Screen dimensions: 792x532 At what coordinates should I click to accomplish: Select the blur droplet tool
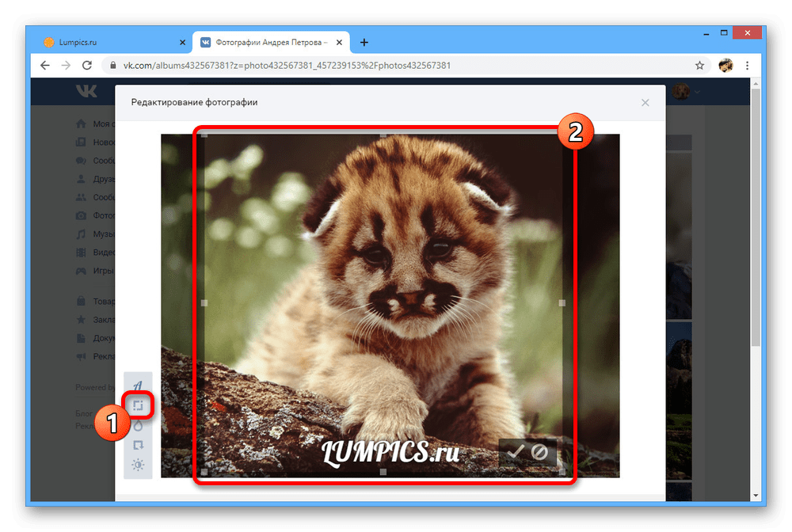click(x=138, y=425)
